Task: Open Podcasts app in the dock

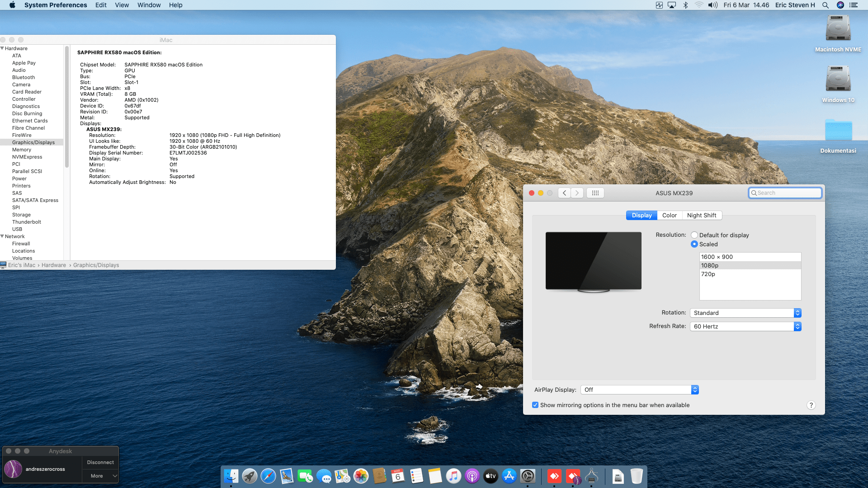Action: pyautogui.click(x=472, y=476)
